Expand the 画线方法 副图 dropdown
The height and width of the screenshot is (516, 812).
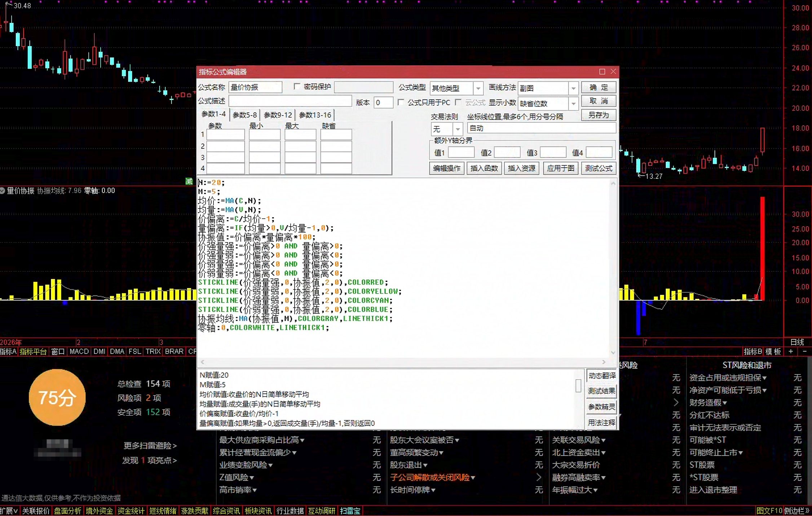[x=573, y=88]
